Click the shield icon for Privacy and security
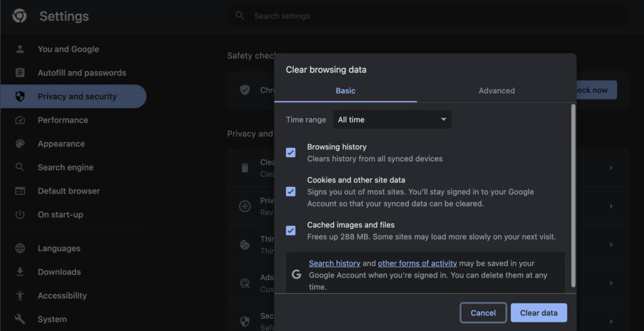644x331 pixels. coord(19,96)
